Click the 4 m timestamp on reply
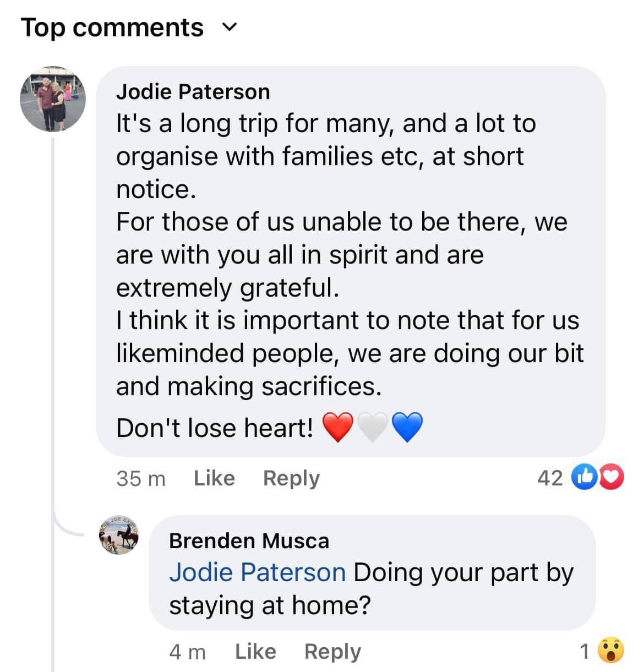Image resolution: width=644 pixels, height=672 pixels. point(188,652)
